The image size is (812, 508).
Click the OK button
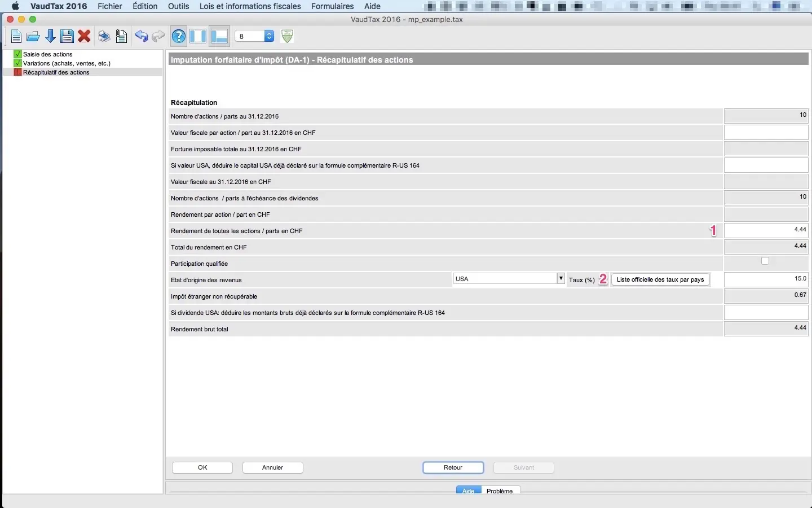[202, 467]
